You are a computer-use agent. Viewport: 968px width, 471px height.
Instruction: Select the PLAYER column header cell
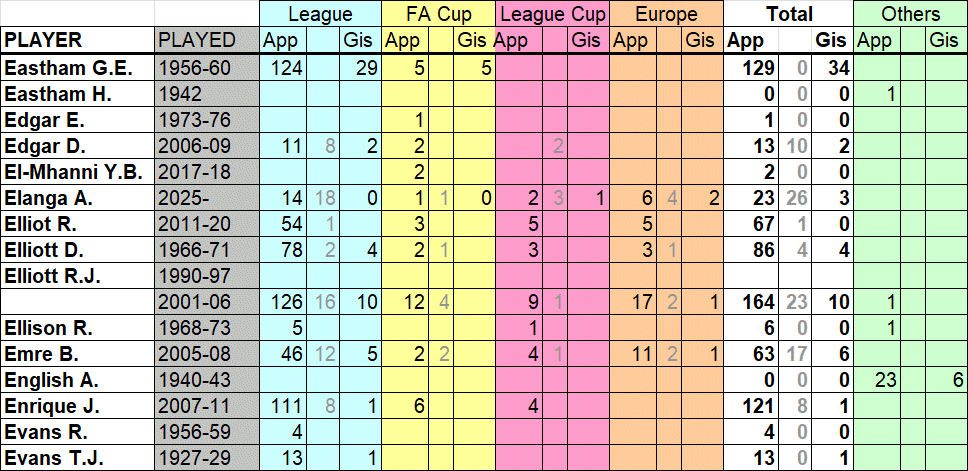(77, 40)
